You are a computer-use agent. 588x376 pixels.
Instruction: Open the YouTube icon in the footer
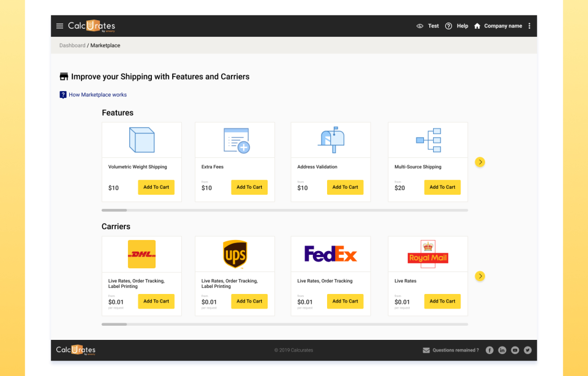tap(515, 350)
